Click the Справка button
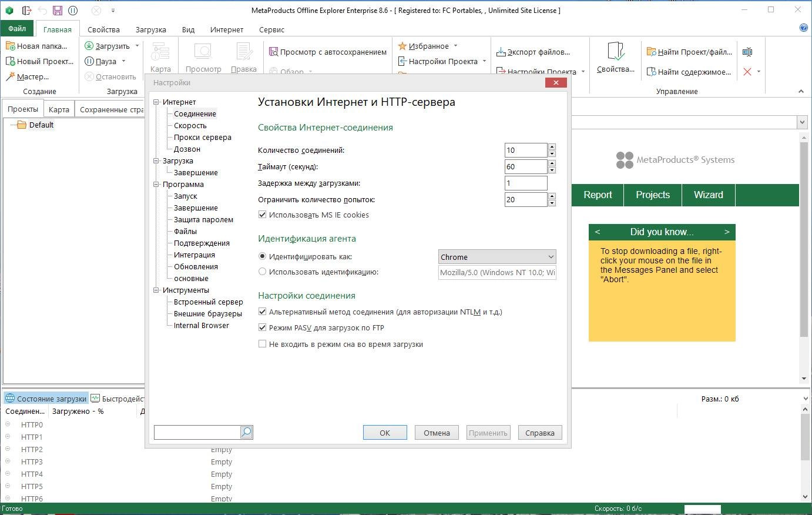Viewport: 812px width, 515px height. tap(539, 433)
